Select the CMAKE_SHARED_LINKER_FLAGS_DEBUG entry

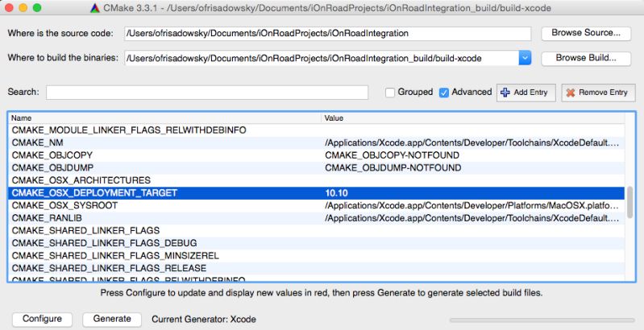tap(316, 243)
